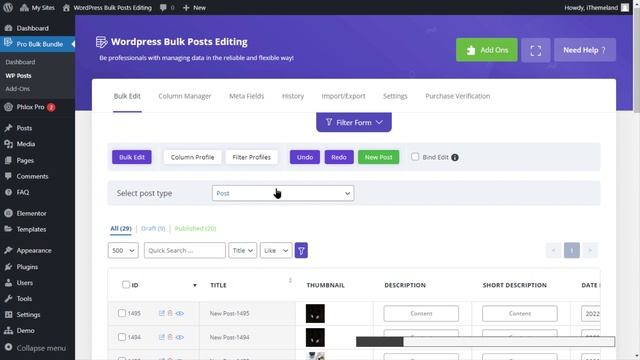Create a New Post
The width and height of the screenshot is (640, 360).
[378, 157]
